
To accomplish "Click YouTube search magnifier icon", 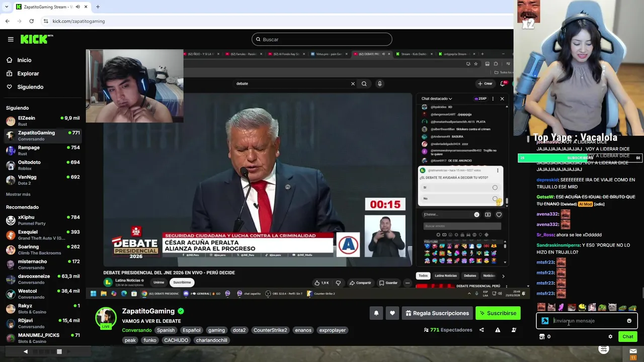I will tap(364, 83).
